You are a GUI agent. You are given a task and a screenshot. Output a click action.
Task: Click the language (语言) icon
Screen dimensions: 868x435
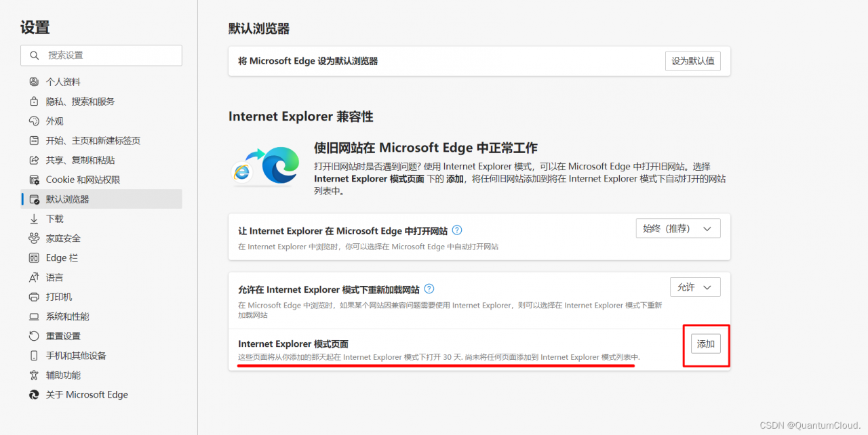coord(34,278)
